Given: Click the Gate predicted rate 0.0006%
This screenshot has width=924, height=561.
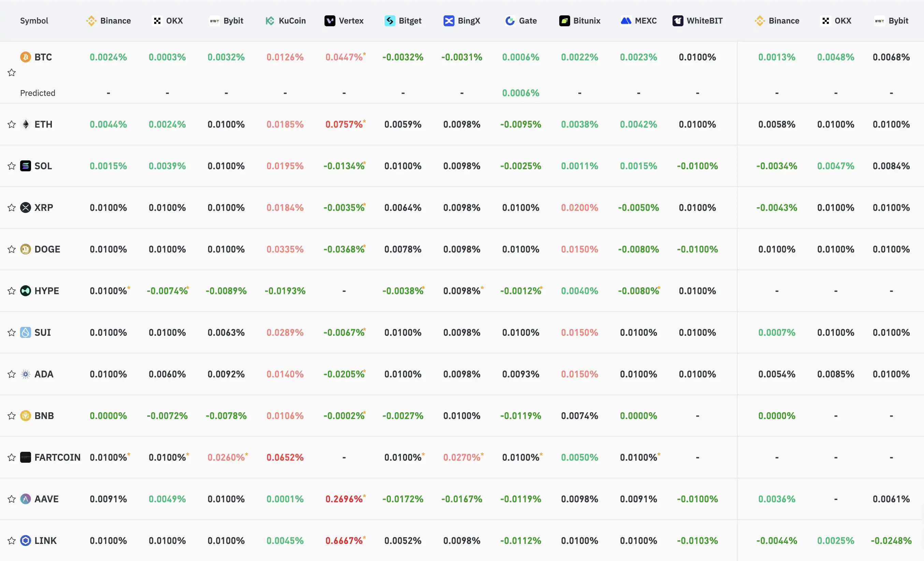Looking at the screenshot, I should [x=520, y=93].
